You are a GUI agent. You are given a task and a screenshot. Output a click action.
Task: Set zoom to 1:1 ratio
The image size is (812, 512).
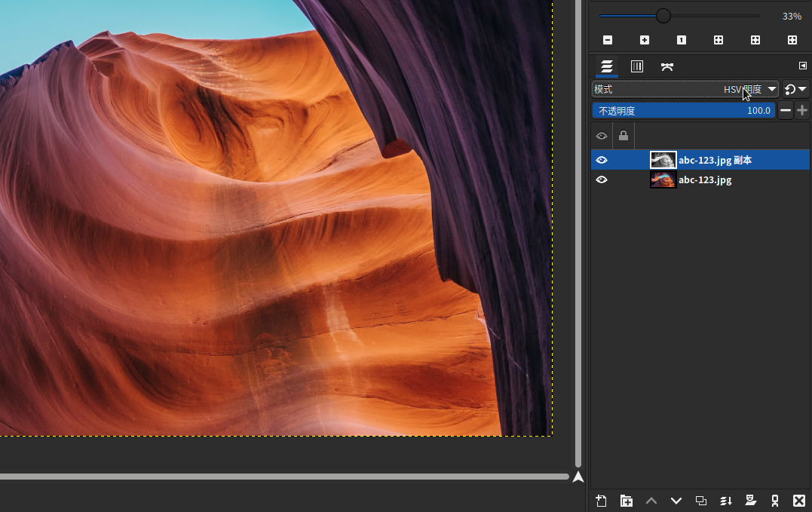pos(682,40)
